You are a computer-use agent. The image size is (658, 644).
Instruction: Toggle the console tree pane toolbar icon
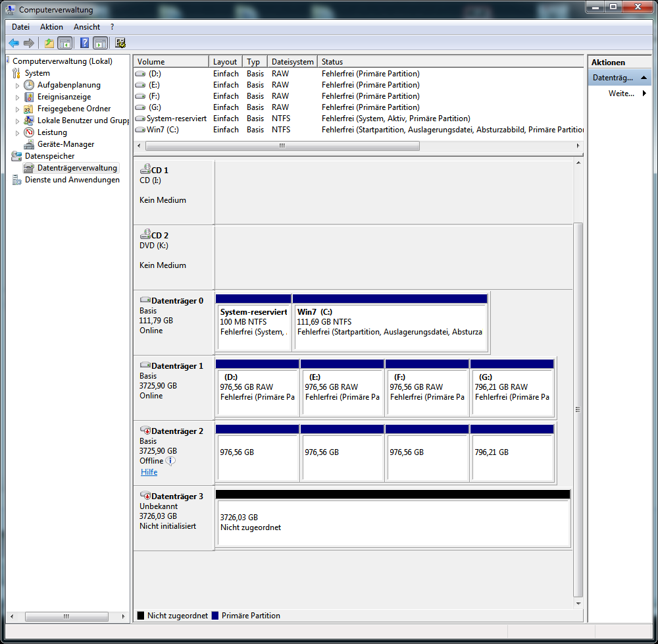(65, 43)
